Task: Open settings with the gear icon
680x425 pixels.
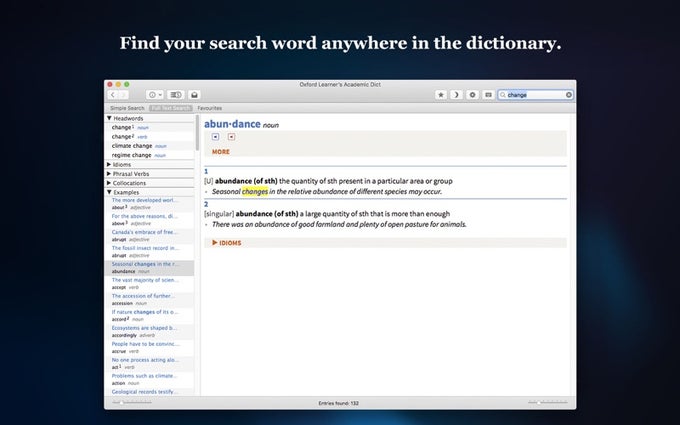Action: (472, 95)
